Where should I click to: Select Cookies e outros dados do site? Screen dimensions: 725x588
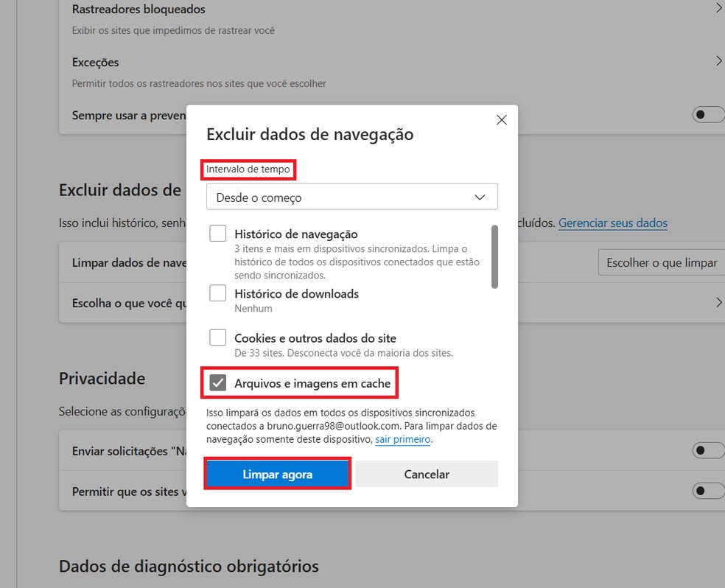pyautogui.click(x=217, y=337)
